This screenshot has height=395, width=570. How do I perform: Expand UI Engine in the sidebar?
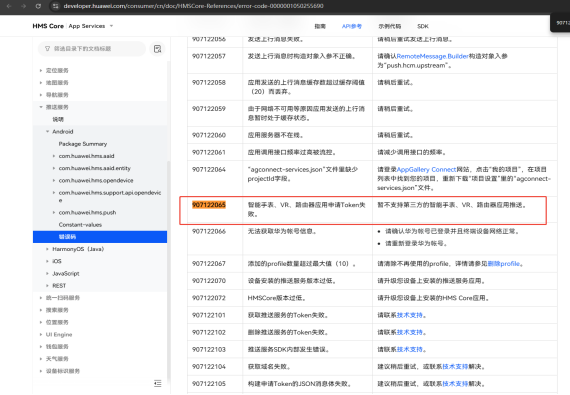coord(41,334)
